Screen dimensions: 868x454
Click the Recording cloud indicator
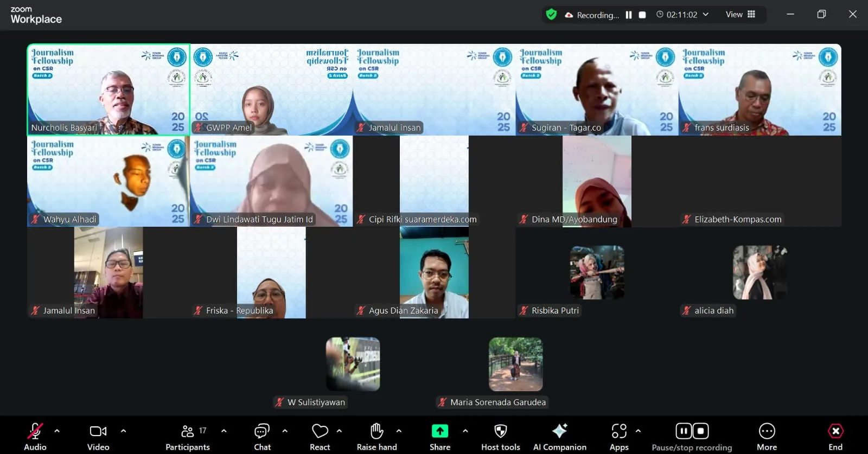point(592,15)
